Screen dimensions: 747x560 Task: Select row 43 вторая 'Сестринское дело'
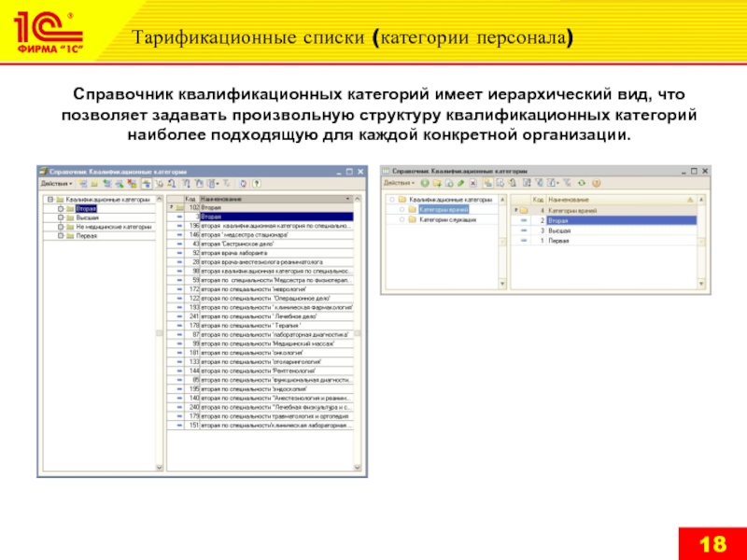pos(261,244)
